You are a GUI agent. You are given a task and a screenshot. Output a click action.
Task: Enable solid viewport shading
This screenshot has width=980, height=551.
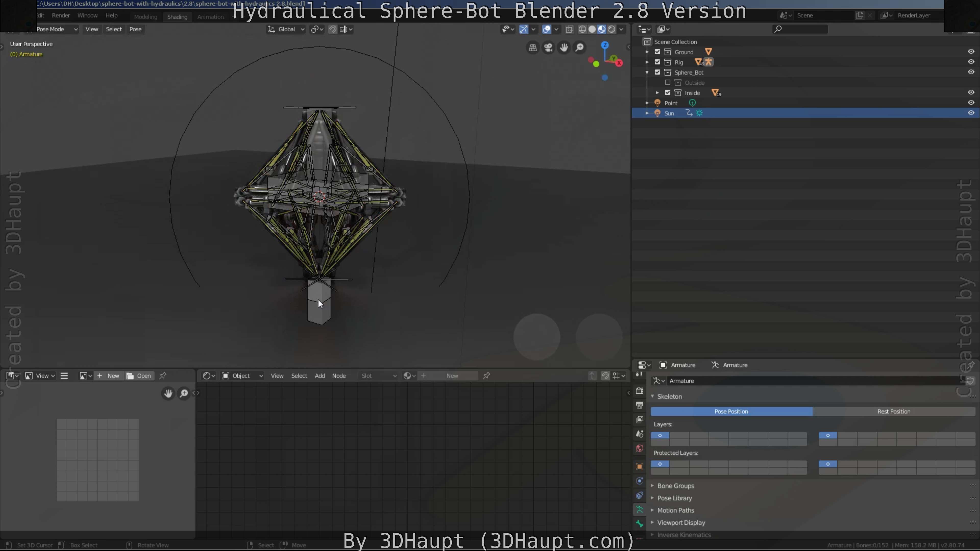pos(592,29)
